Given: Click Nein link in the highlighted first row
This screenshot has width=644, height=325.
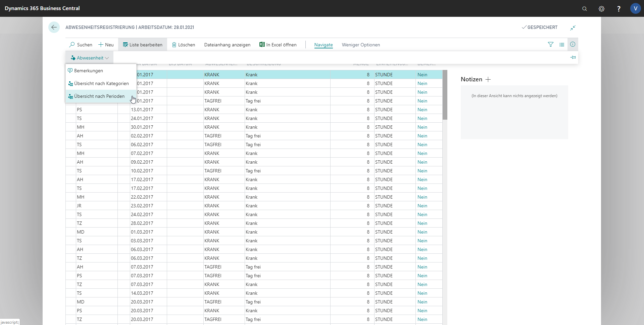Looking at the screenshot, I should (422, 75).
